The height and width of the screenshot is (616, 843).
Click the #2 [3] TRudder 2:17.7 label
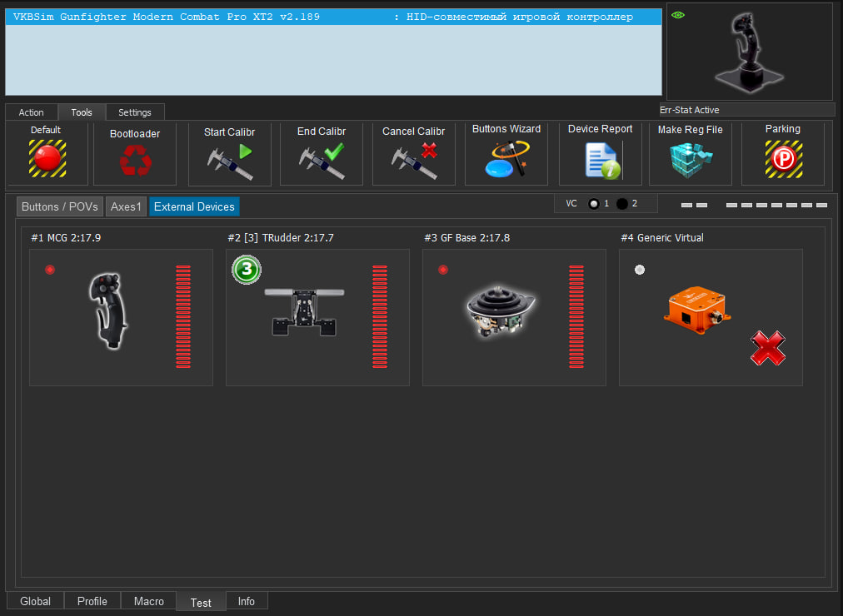[281, 237]
